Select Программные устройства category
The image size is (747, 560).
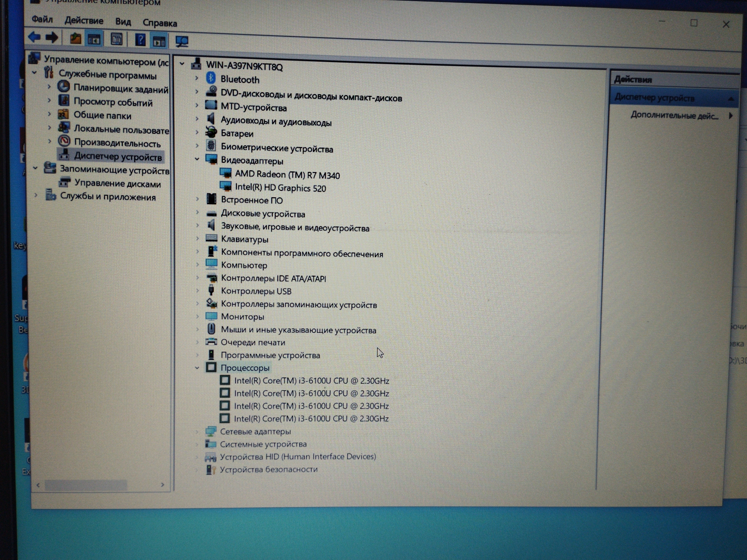pyautogui.click(x=270, y=355)
